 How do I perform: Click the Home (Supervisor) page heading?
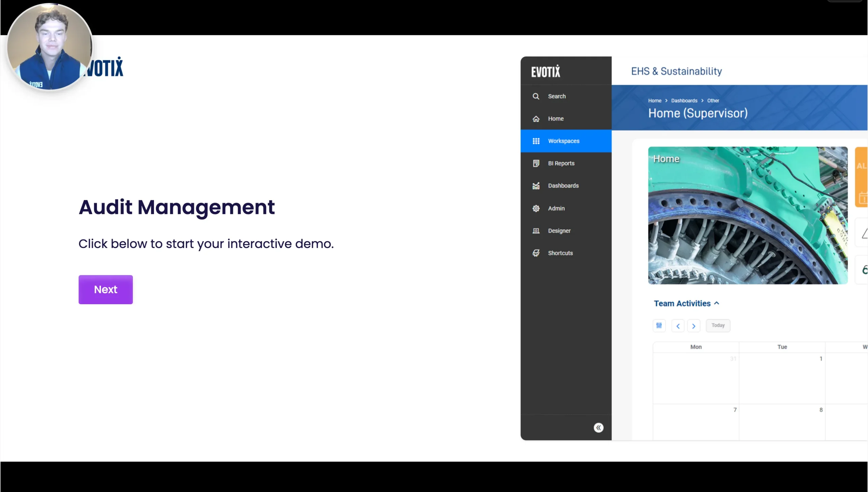click(697, 113)
